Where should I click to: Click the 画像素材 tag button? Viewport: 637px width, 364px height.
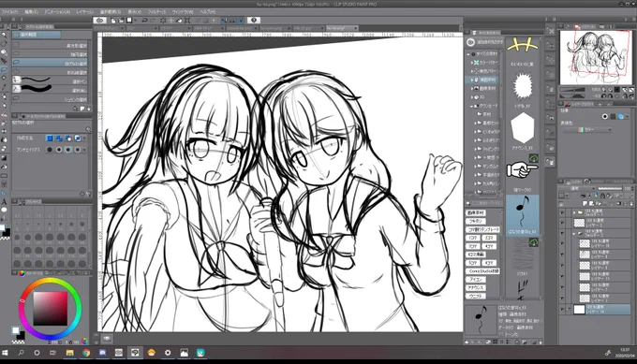click(475, 213)
